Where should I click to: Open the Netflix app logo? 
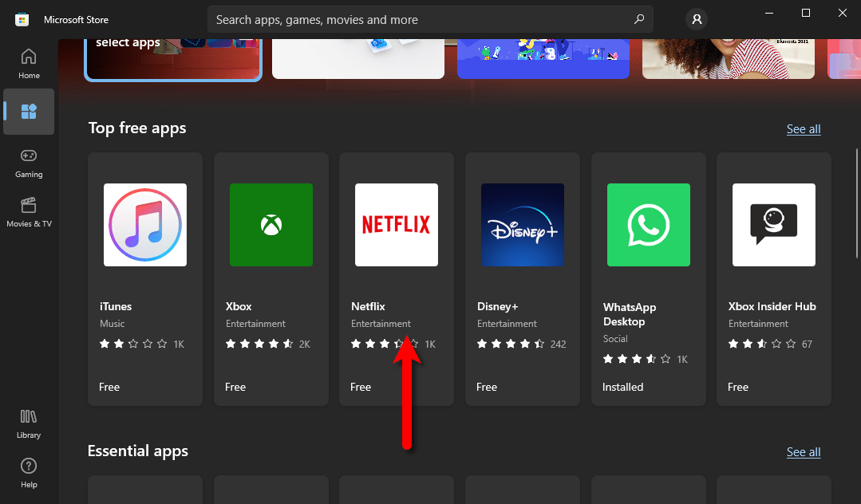point(397,225)
